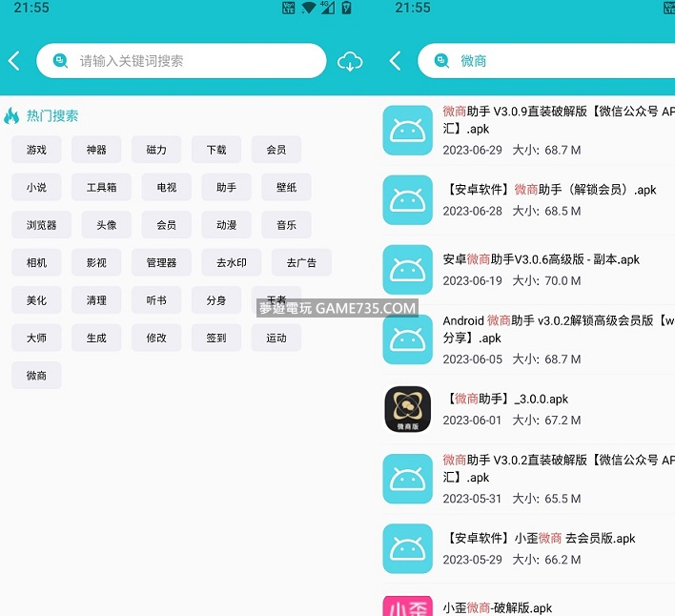675x616 pixels.
Task: Click the 微商 search field on right screen
Action: click(x=562, y=61)
